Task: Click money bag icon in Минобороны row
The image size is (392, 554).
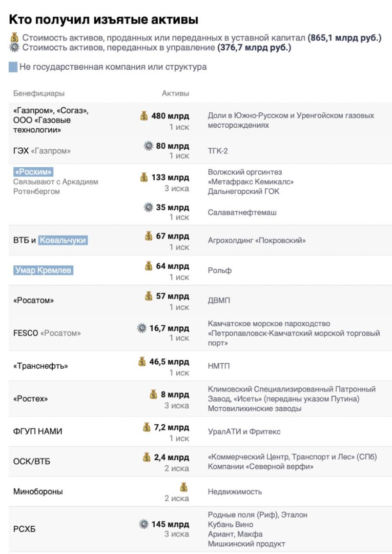Action: [184, 487]
